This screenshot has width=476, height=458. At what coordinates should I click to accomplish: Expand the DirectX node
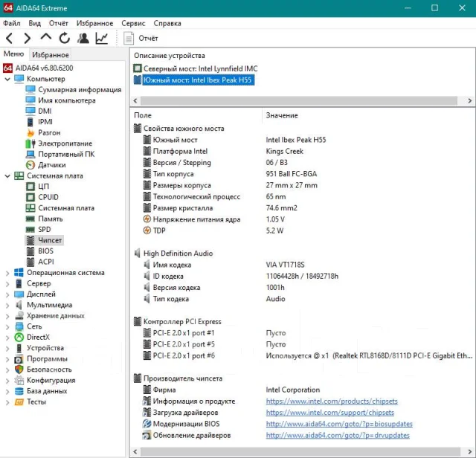(x=7, y=338)
